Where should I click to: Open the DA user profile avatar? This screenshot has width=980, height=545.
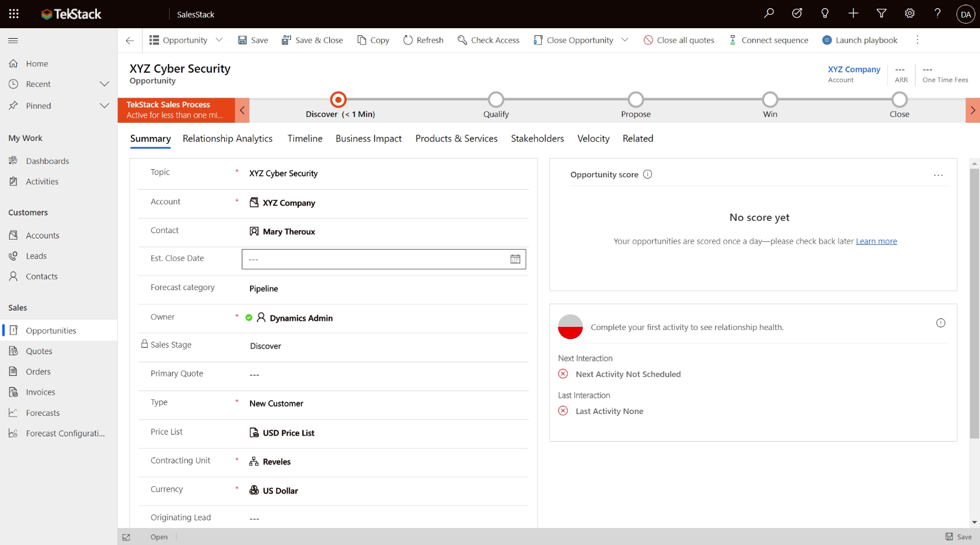click(965, 14)
